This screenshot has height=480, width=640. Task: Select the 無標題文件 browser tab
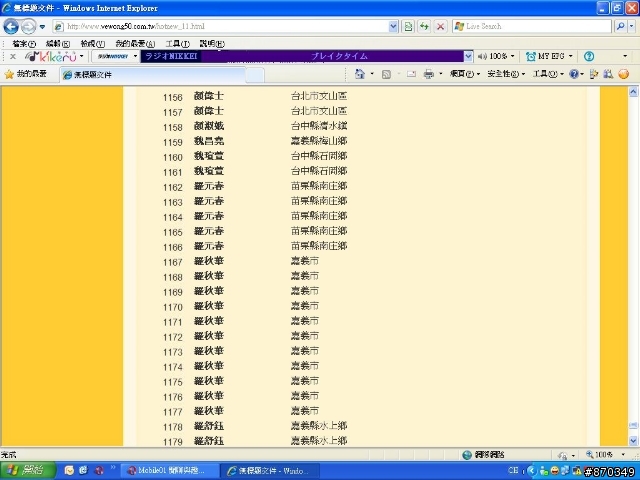[x=153, y=75]
